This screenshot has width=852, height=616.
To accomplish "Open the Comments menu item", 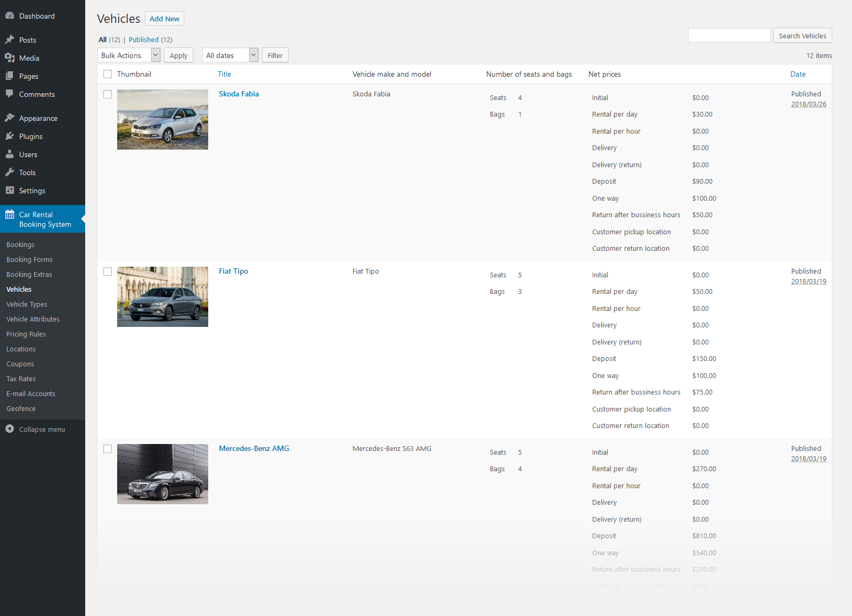I will 43,94.
